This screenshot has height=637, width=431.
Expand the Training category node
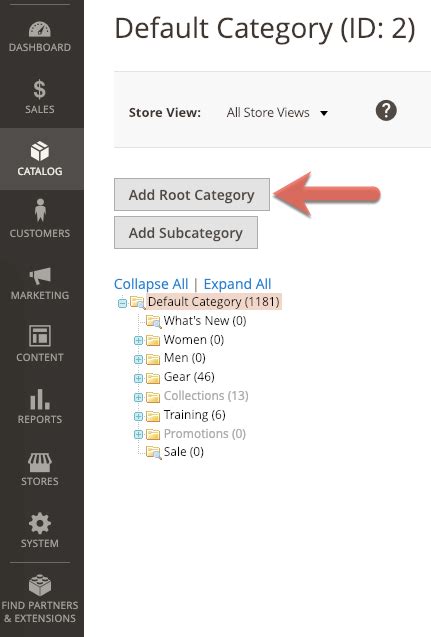pos(138,416)
